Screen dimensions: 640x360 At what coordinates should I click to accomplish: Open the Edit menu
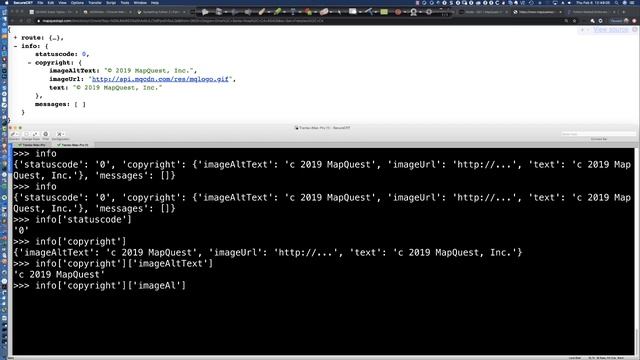click(51, 2)
